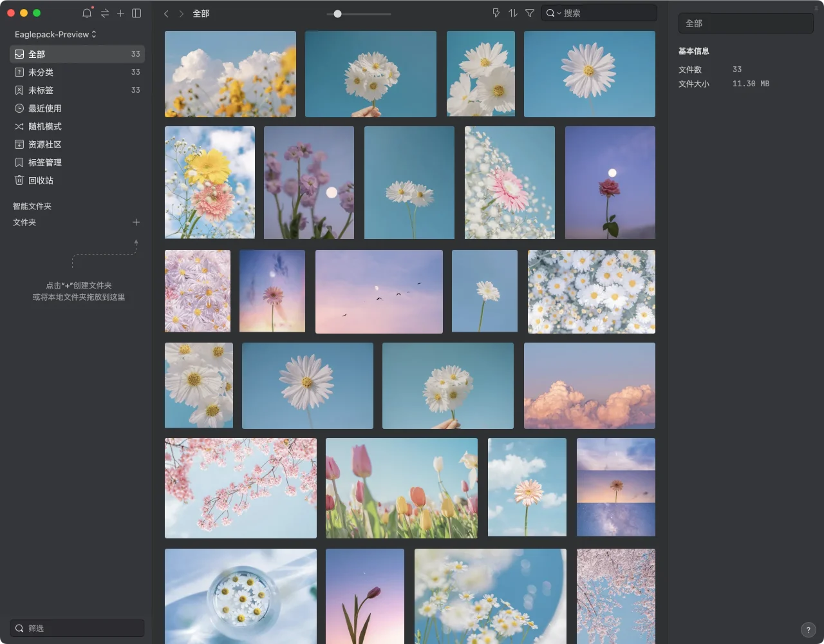
Task: Open the funnel filter icon
Action: point(530,13)
